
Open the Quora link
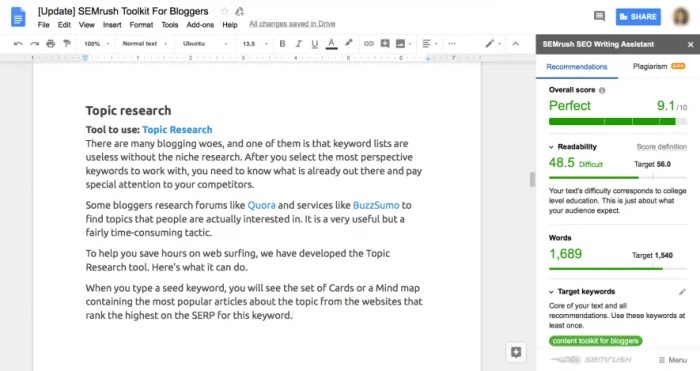coord(262,205)
